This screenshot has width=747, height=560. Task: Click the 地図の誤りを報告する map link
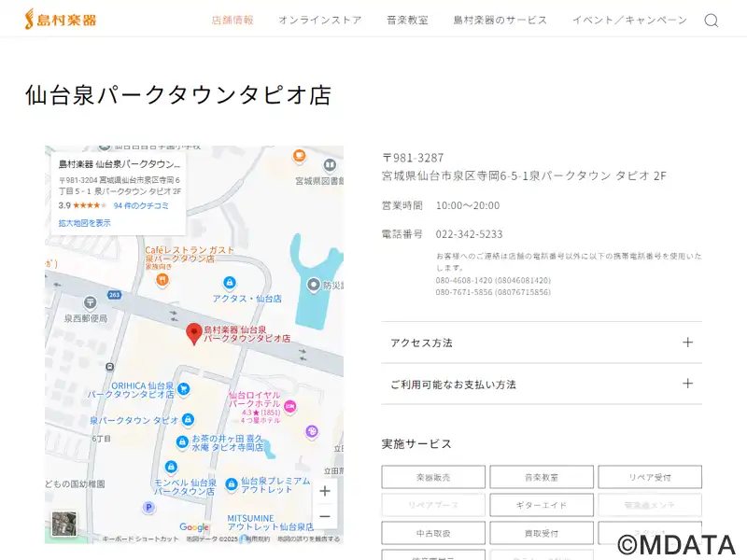pyautogui.click(x=309, y=539)
